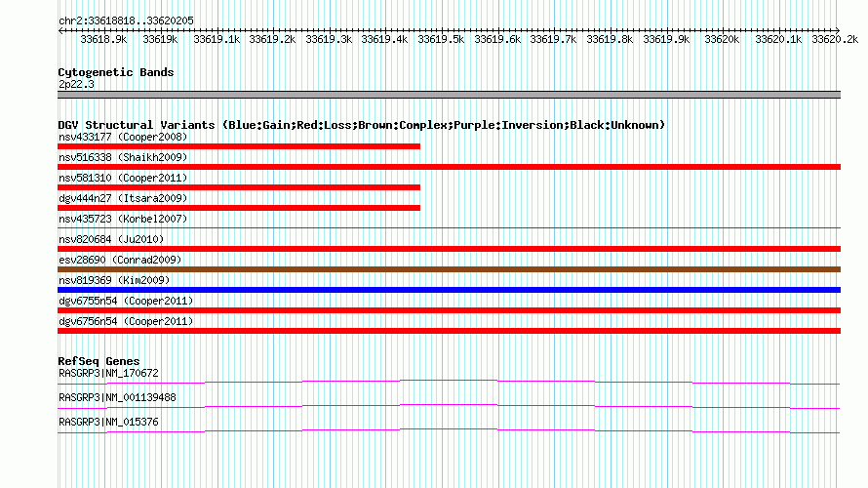
Task: Click the 33620.2k ruler tick label
Action: [x=836, y=39]
